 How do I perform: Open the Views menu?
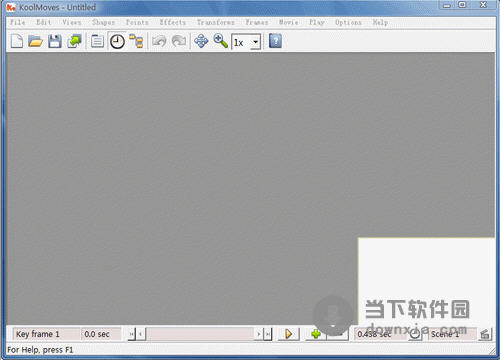click(72, 22)
